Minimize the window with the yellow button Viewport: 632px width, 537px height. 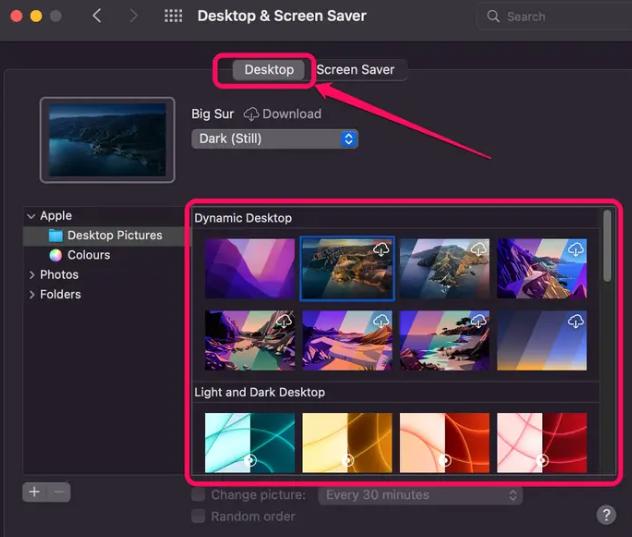(x=36, y=16)
